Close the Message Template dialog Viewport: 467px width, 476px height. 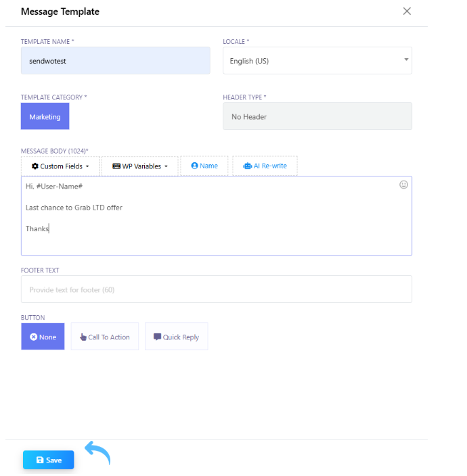click(407, 11)
